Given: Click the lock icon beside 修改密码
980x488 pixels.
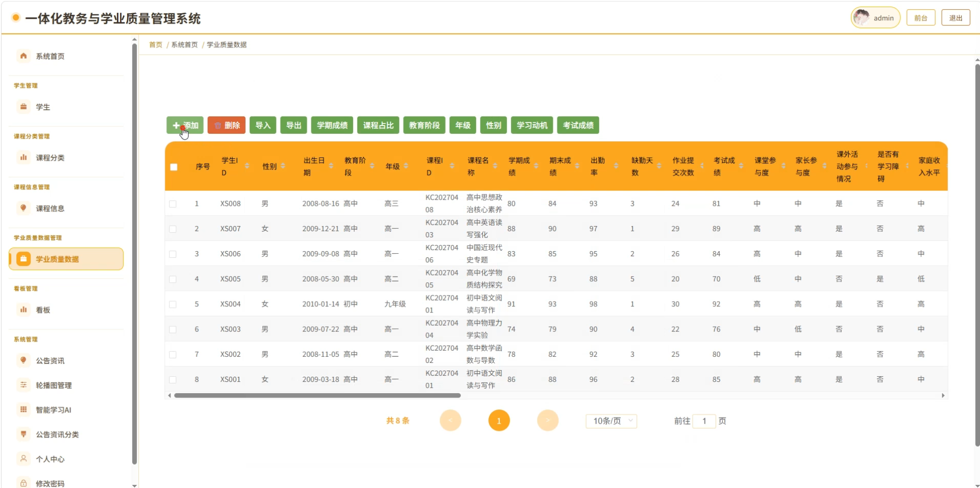Looking at the screenshot, I should (23, 483).
